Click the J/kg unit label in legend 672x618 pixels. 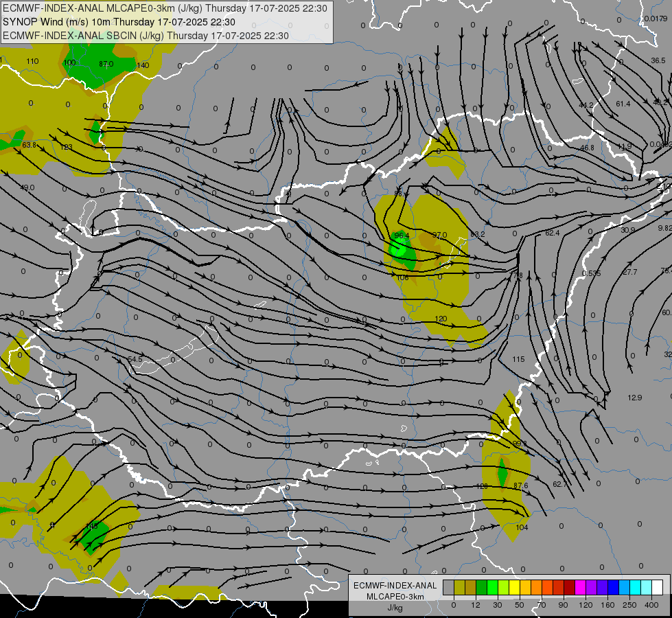395,608
